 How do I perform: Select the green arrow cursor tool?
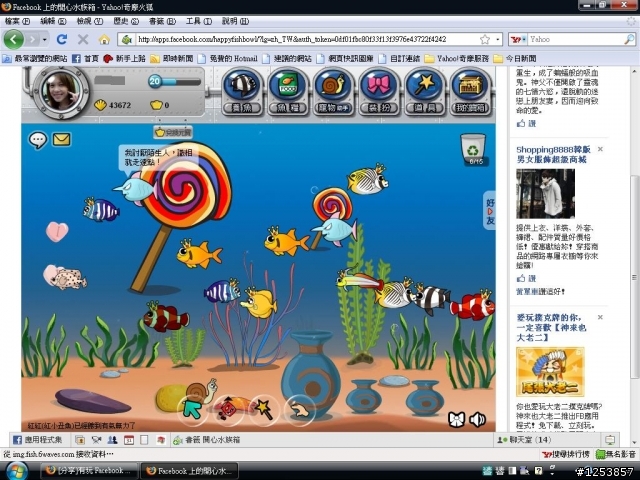tap(192, 409)
